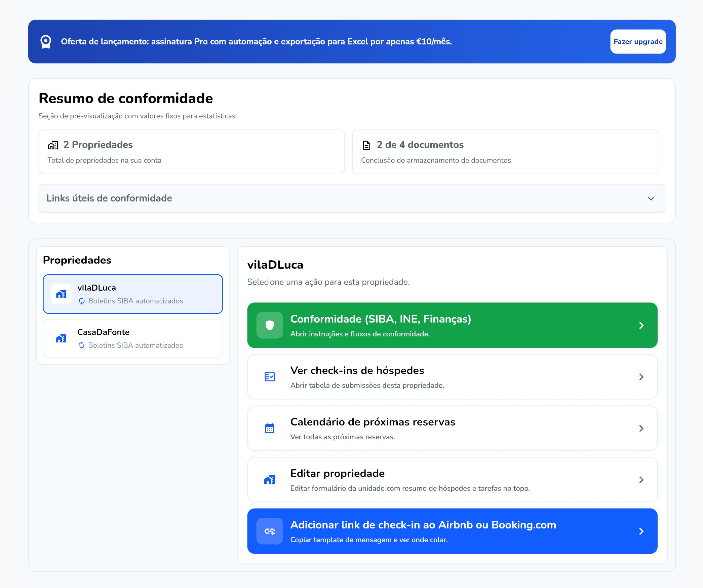This screenshot has width=703, height=588.
Task: Click the checklist icon for guest check-ins
Action: [270, 377]
